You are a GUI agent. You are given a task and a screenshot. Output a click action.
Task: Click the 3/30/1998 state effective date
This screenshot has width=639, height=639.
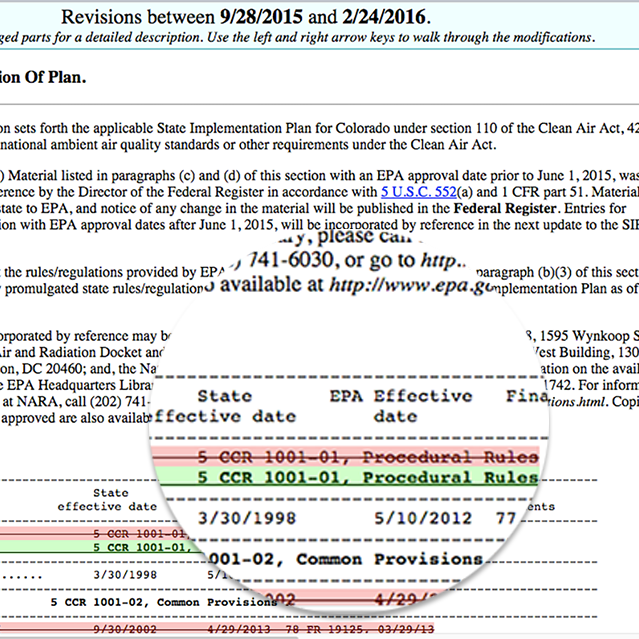(125, 575)
